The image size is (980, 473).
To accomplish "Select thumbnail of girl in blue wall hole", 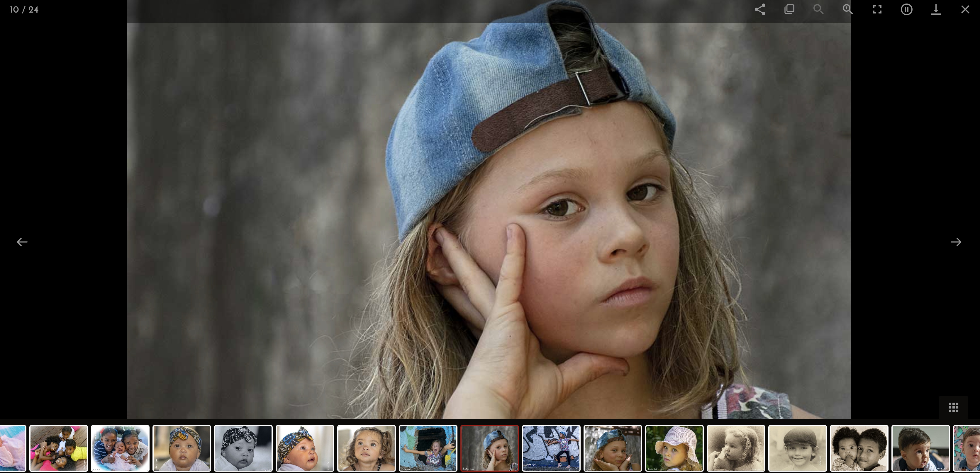I will click(x=428, y=448).
